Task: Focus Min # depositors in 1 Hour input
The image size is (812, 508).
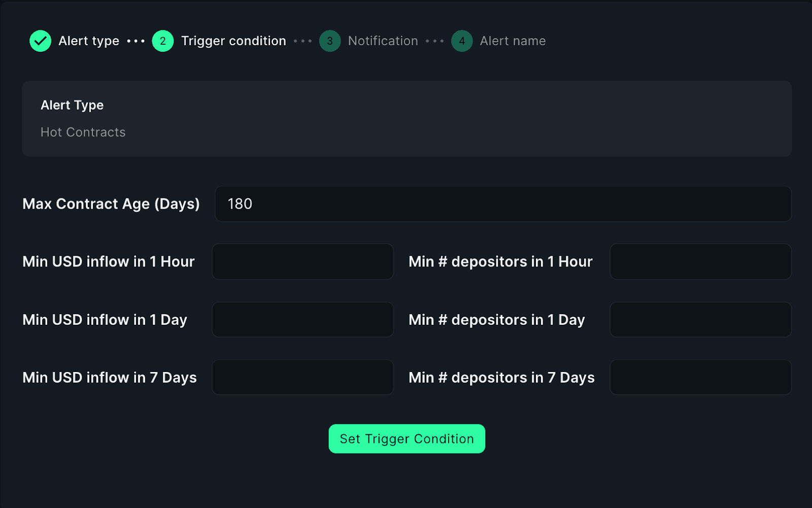Action: [x=700, y=262]
